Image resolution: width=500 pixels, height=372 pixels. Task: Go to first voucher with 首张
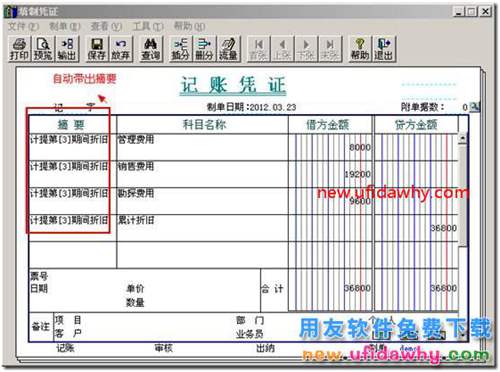click(x=258, y=49)
